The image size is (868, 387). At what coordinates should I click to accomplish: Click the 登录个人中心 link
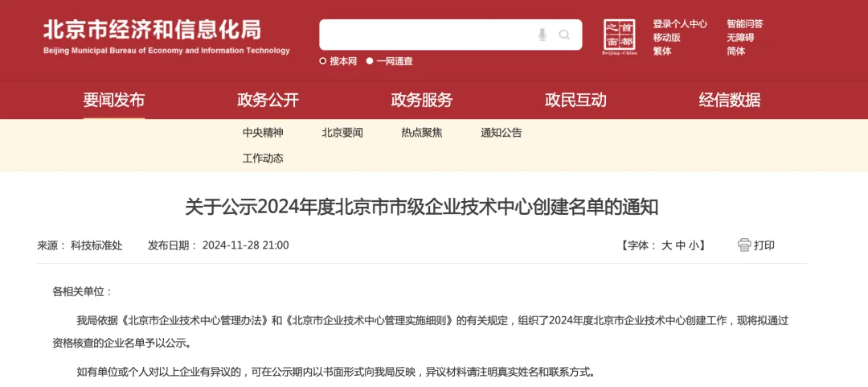[680, 24]
